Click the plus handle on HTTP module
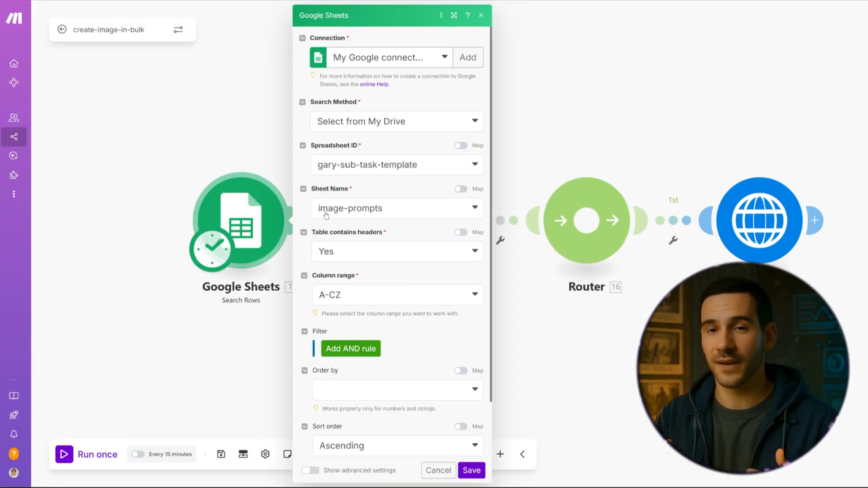The height and width of the screenshot is (488, 868). tap(814, 220)
